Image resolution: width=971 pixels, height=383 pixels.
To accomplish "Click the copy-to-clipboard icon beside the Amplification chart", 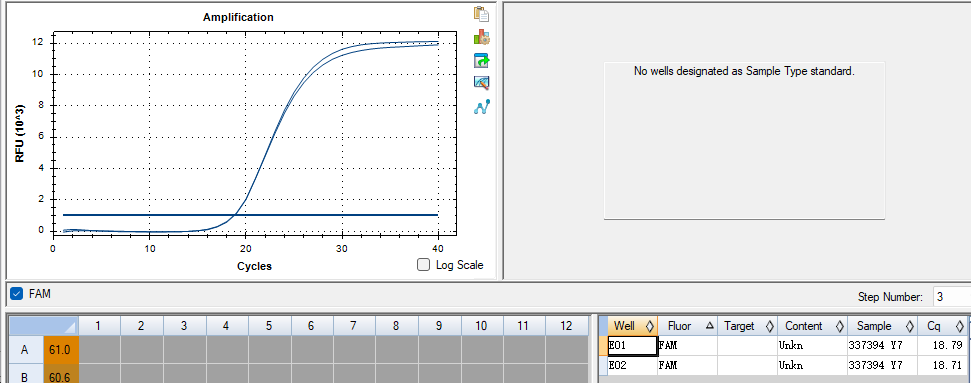I will [x=481, y=14].
